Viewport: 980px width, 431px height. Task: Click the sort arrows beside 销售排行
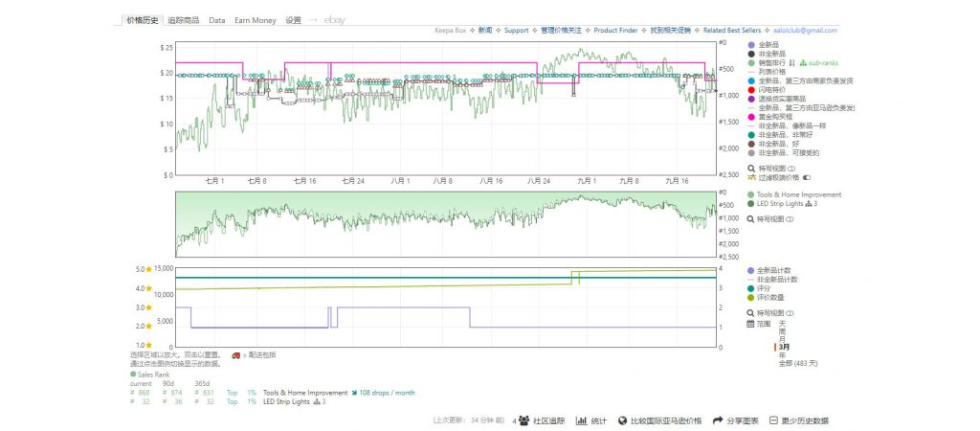(x=791, y=62)
